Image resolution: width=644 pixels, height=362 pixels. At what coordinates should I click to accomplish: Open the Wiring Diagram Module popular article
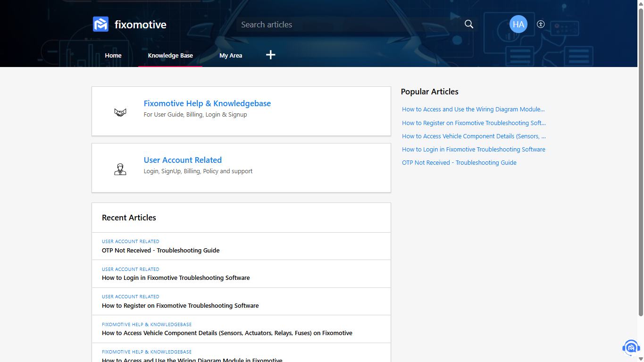(x=473, y=109)
